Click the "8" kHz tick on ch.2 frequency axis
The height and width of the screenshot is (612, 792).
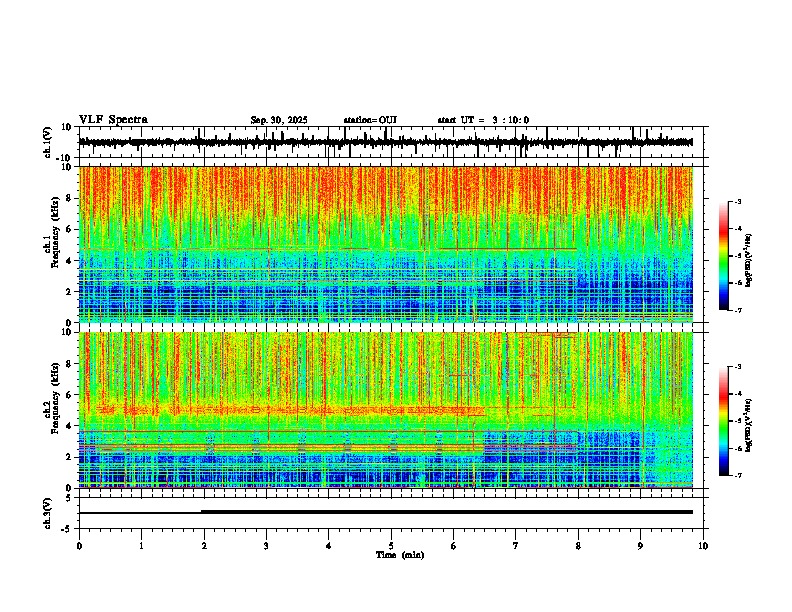point(69,364)
